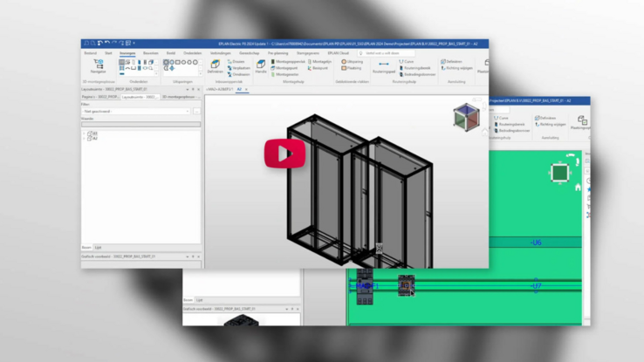Screen dimensions: 644x362
Task: Click the 'Vertel wat u wilt doen' search box
Action: (x=386, y=53)
